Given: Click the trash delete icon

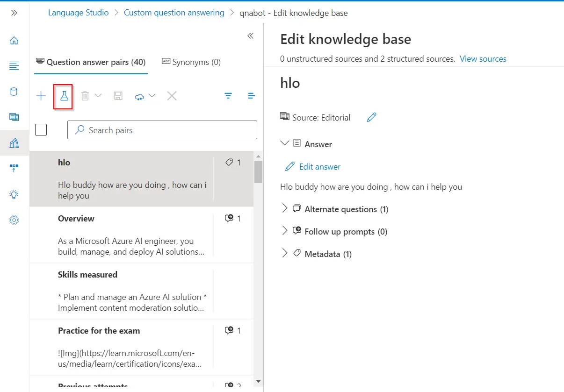Looking at the screenshot, I should pos(85,96).
